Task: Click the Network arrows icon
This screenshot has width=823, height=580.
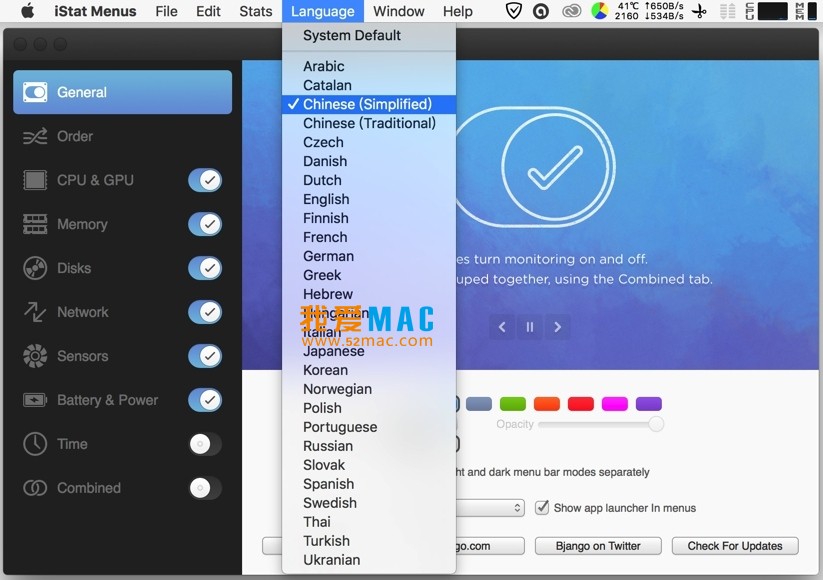Action: 35,312
